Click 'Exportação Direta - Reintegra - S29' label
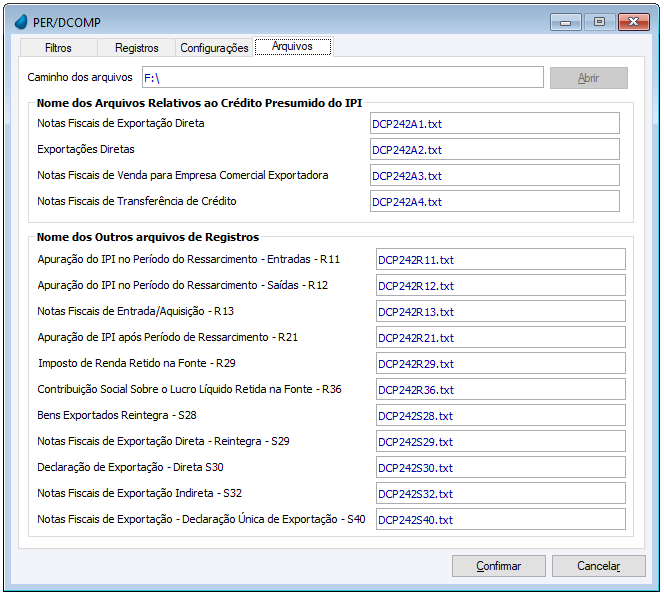 coord(163,441)
